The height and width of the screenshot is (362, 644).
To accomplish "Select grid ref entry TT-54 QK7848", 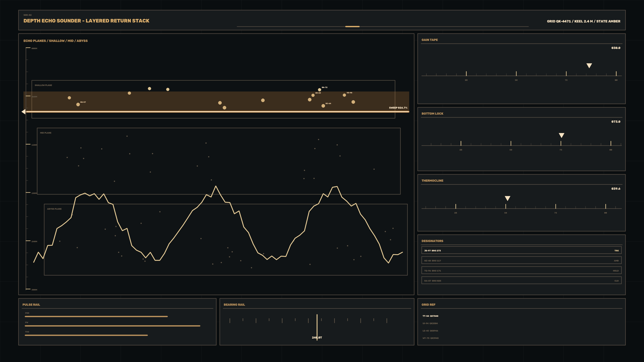I will click(430, 316).
